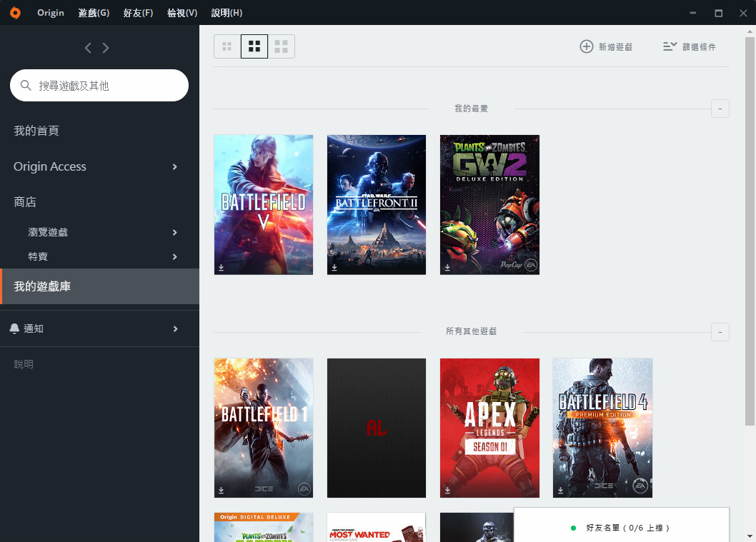Select the Origin Digital Deluxe cover
This screenshot has width=756, height=542.
pyautogui.click(x=264, y=527)
